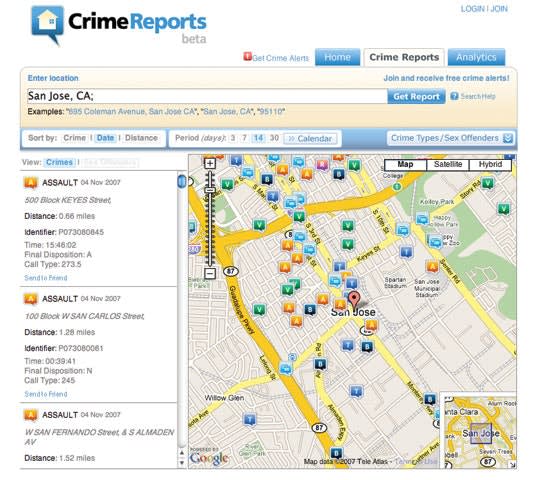
Task: Click the assault icon for 100 Block W SAN CARLOS
Action: 31,299
